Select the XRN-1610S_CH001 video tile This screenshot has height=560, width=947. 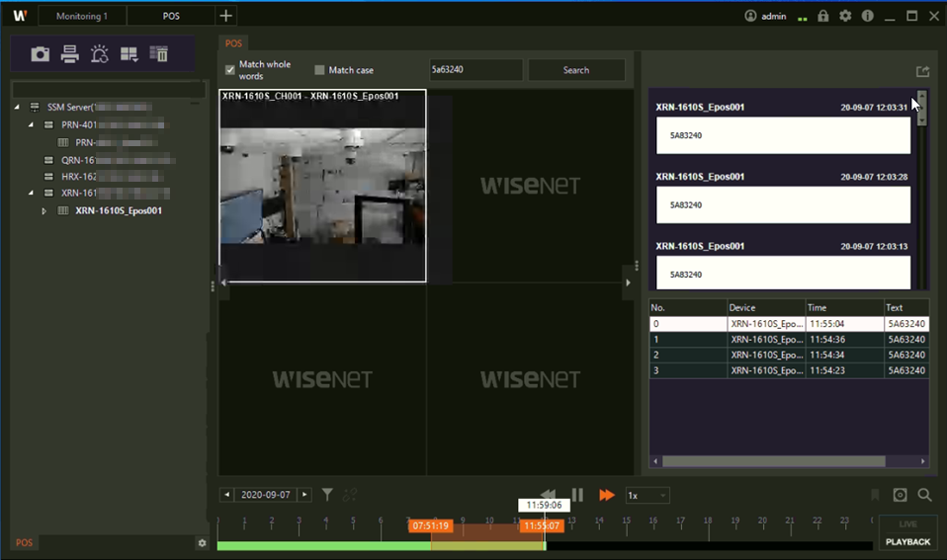tap(322, 186)
